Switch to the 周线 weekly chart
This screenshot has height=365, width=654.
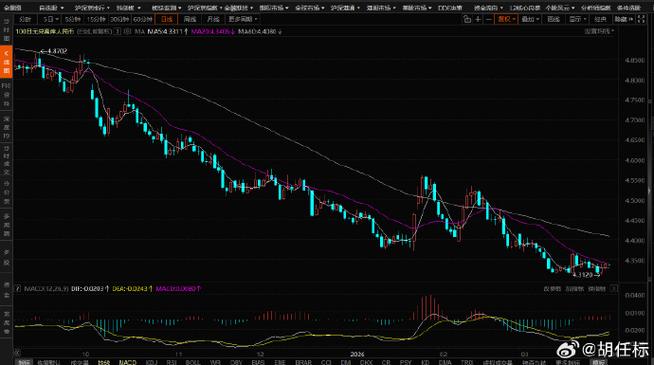coord(190,19)
